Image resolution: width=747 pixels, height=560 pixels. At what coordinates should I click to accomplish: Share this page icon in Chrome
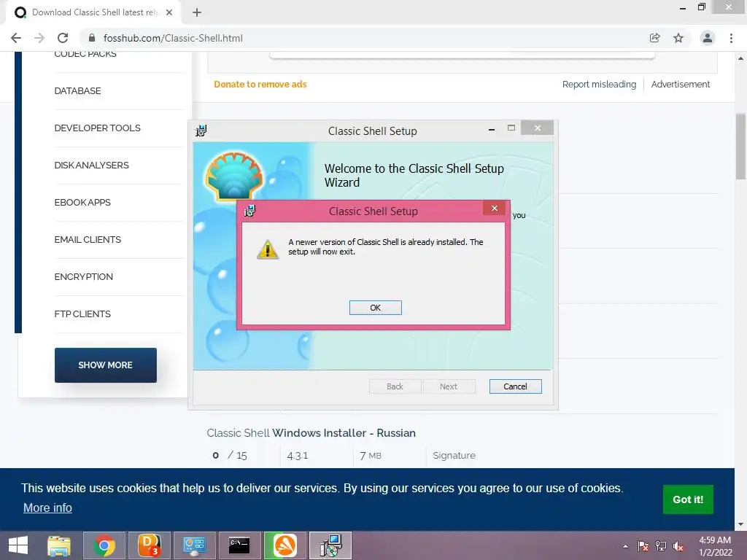[655, 38]
